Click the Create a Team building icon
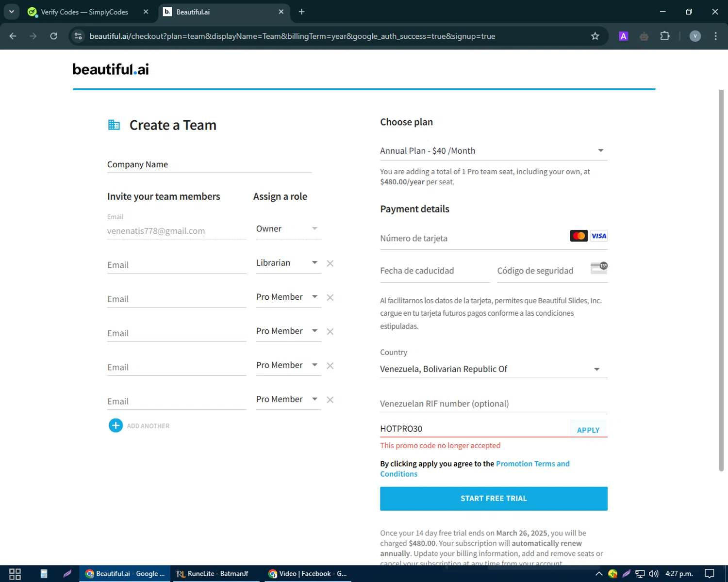This screenshot has width=728, height=582. click(x=114, y=125)
